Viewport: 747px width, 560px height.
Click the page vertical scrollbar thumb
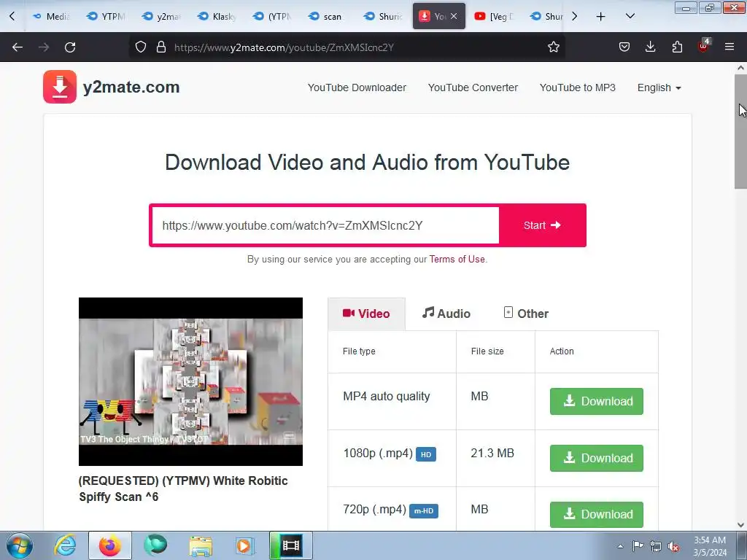point(740,131)
